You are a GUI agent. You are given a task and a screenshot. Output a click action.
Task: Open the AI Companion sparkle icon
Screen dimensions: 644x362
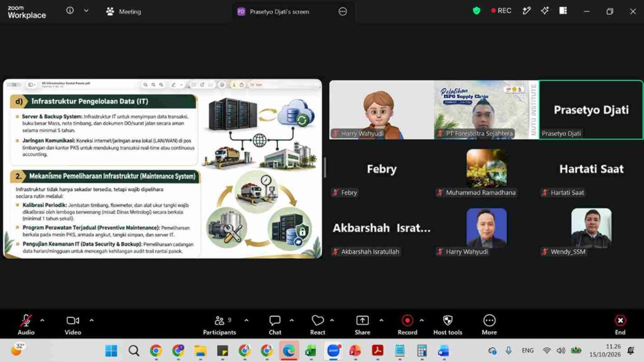[545, 11]
